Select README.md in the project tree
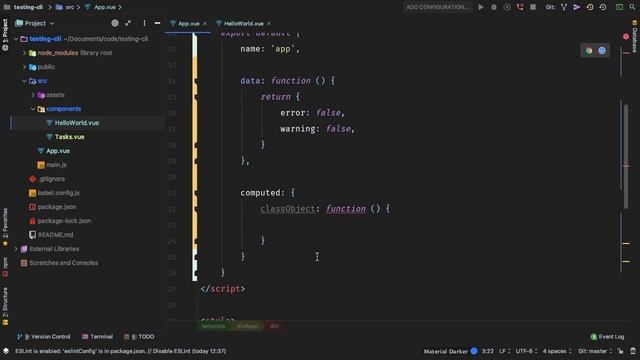The height and width of the screenshot is (360, 640). (x=55, y=235)
